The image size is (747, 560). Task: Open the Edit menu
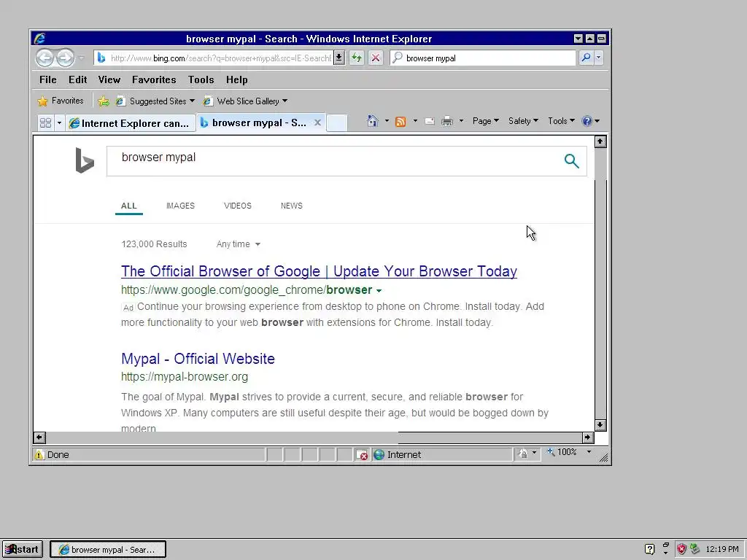(77, 79)
